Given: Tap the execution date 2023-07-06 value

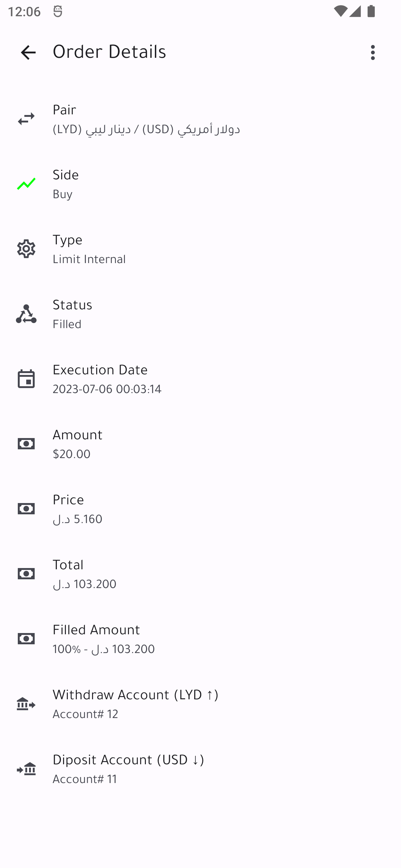Looking at the screenshot, I should point(107,389).
